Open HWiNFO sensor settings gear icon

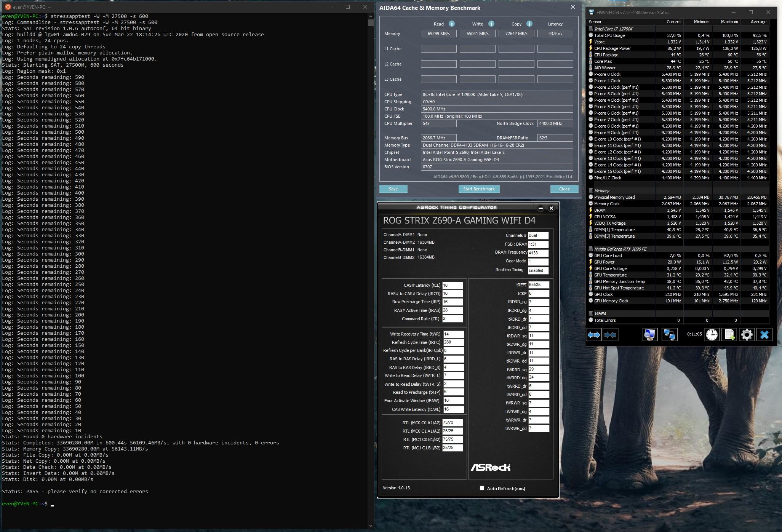click(747, 335)
